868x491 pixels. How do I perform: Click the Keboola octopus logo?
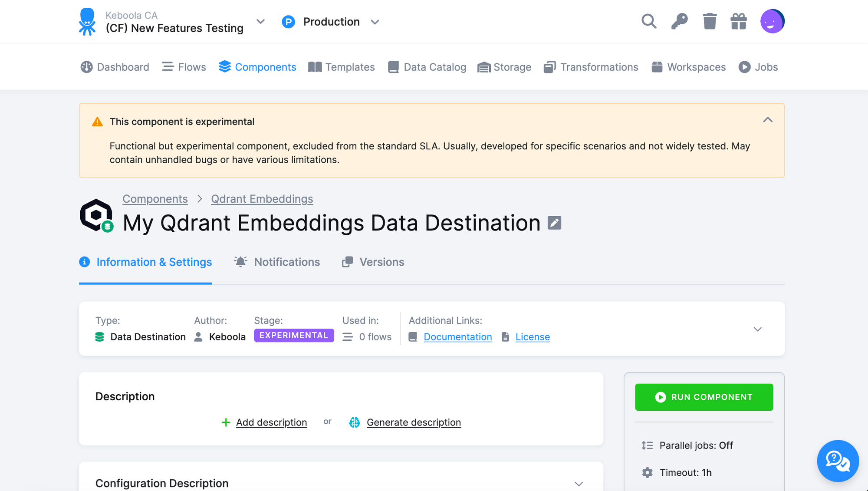87,22
